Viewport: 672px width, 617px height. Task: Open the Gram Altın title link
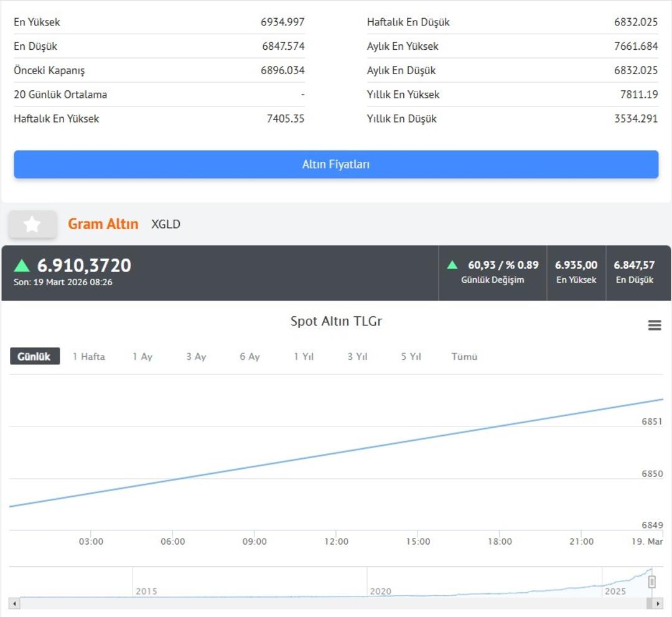pos(103,224)
